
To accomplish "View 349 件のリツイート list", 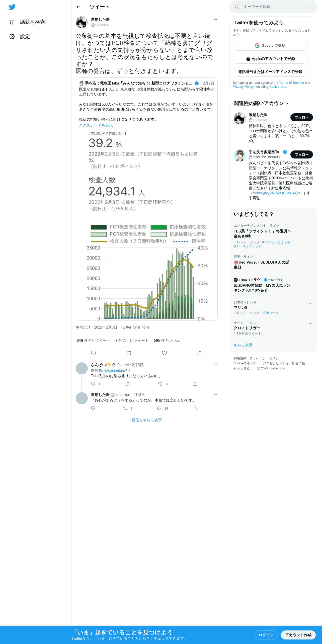I will pyautogui.click(x=93, y=341).
